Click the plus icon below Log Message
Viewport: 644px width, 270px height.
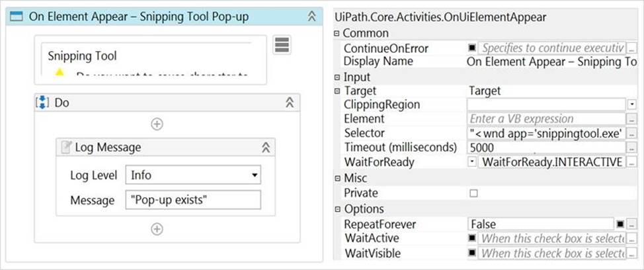tap(157, 229)
